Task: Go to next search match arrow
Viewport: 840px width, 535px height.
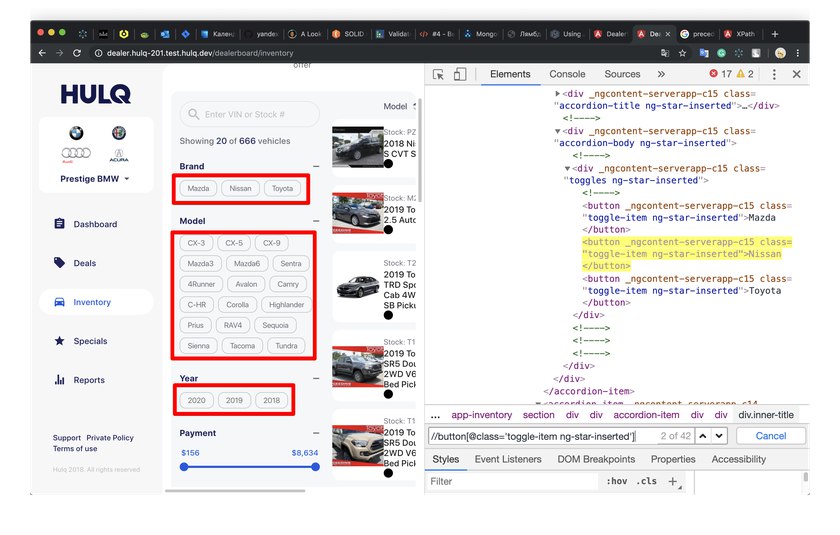Action: [x=719, y=436]
